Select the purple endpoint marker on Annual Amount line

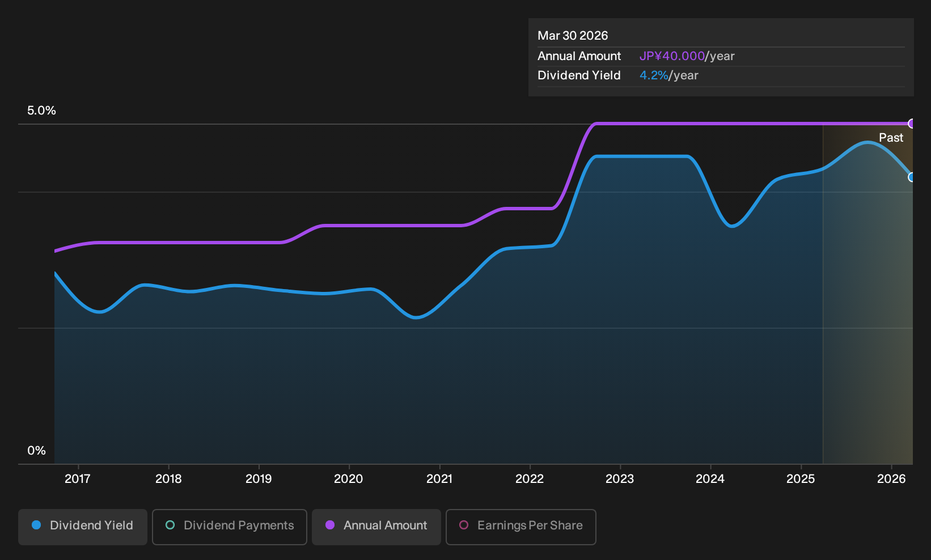[x=912, y=124]
